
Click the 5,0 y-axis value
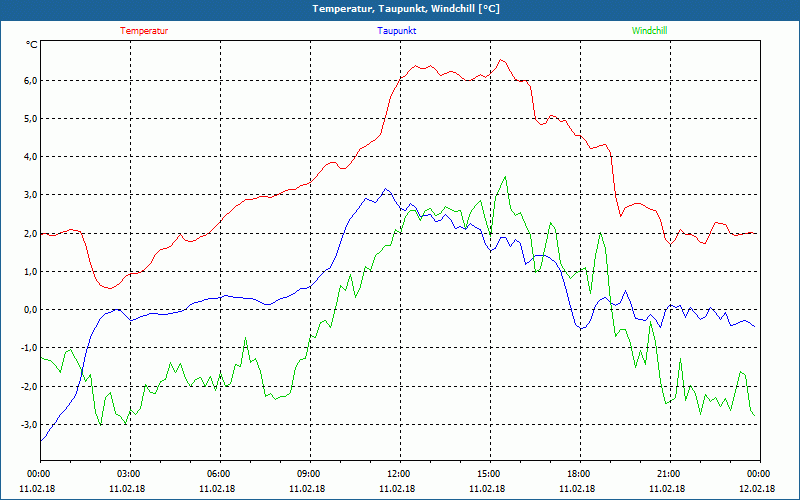[x=30, y=118]
